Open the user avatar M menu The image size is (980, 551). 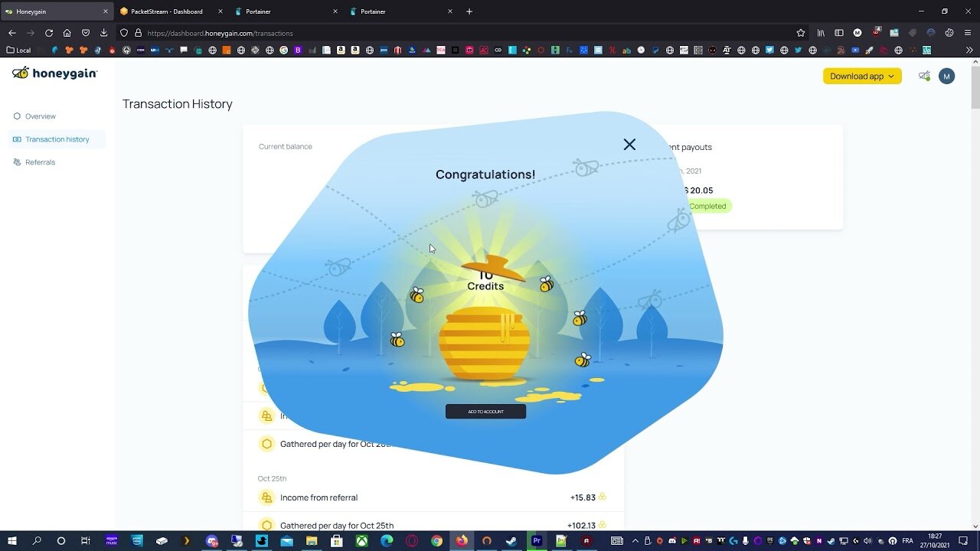(x=947, y=76)
